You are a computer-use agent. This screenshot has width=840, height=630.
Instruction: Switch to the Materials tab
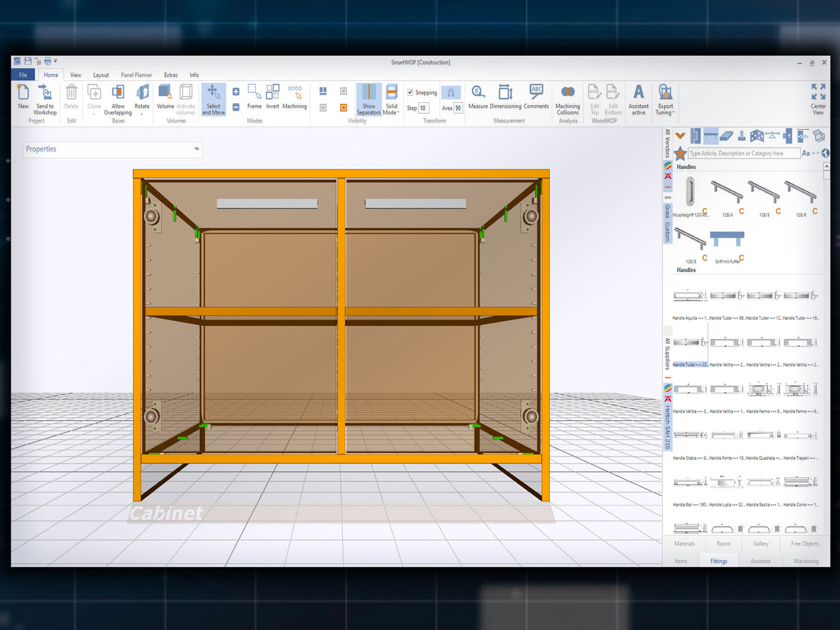684,544
